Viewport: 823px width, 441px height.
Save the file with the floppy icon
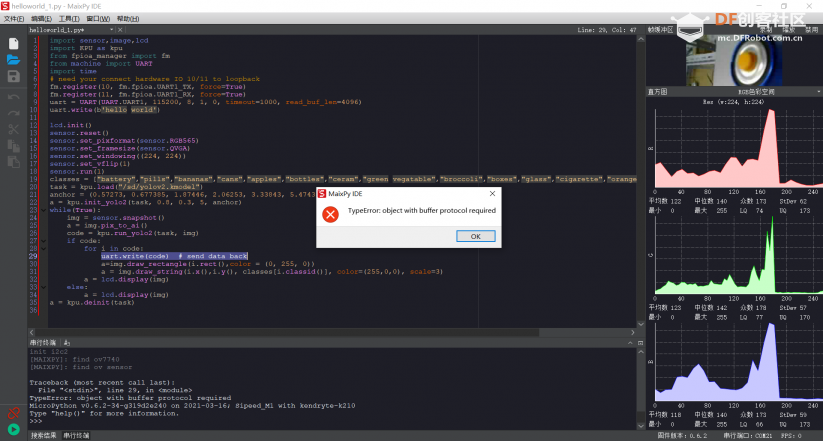click(14, 77)
